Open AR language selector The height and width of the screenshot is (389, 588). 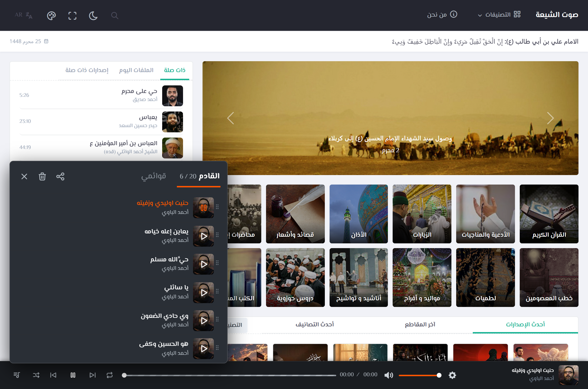[x=23, y=15]
